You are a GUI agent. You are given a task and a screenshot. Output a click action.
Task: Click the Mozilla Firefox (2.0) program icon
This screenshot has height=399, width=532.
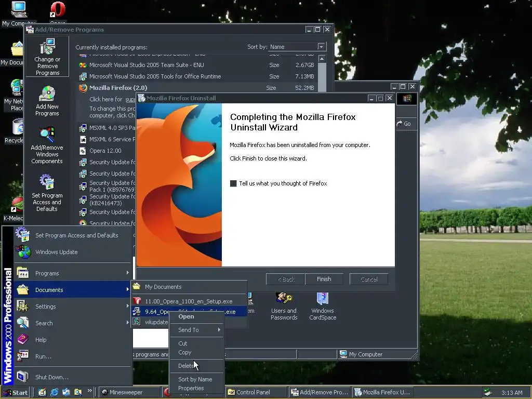[x=83, y=88]
